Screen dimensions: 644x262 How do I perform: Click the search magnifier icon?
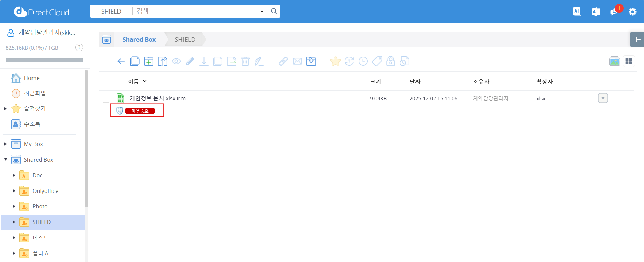[274, 11]
